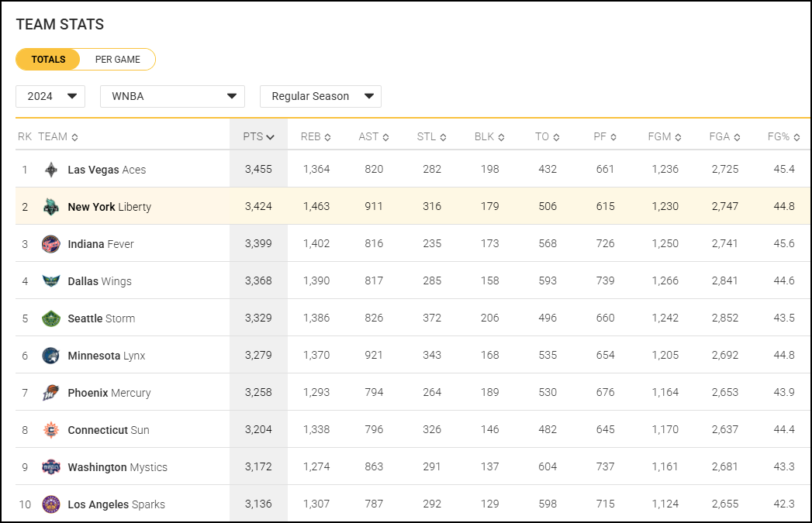
Task: Sort table by AST column
Action: click(x=374, y=136)
